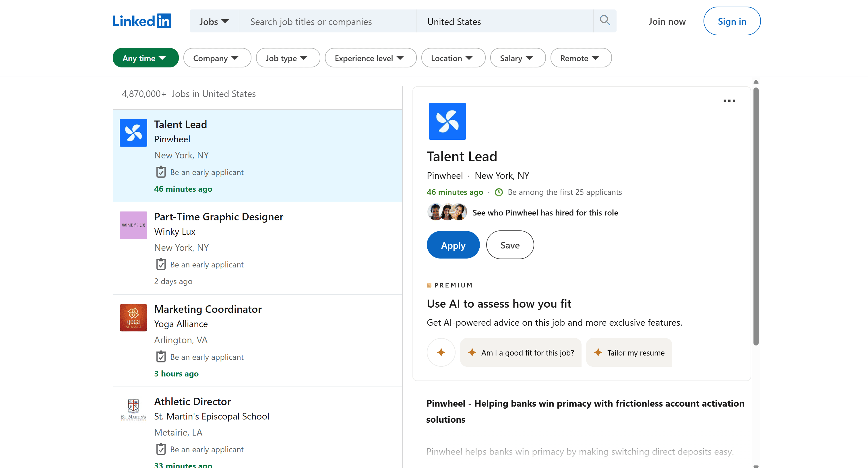868x468 pixels.
Task: Click the clock icon beside applicant count
Action: pyautogui.click(x=498, y=192)
